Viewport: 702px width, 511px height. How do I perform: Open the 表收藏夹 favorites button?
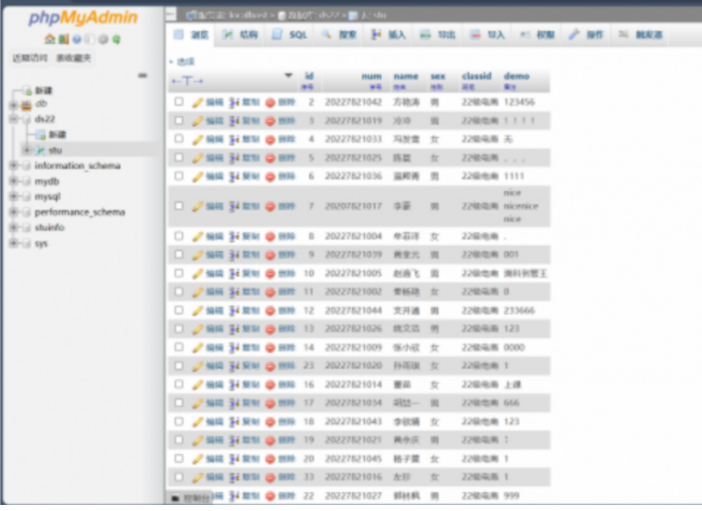(74, 58)
